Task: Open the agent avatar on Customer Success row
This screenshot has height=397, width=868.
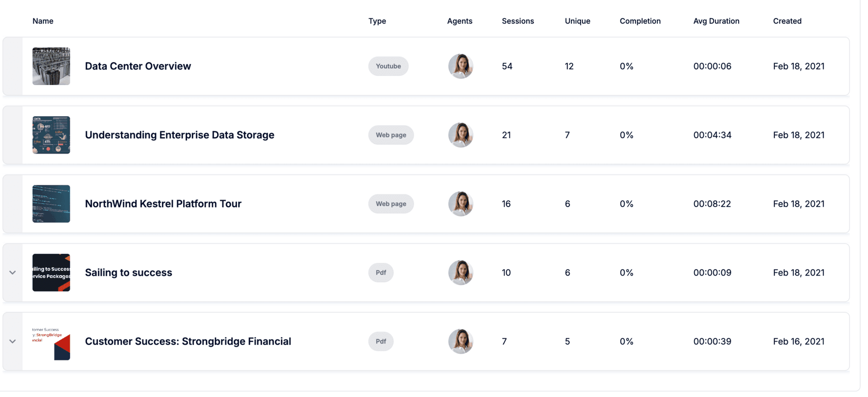Action: [x=461, y=341]
